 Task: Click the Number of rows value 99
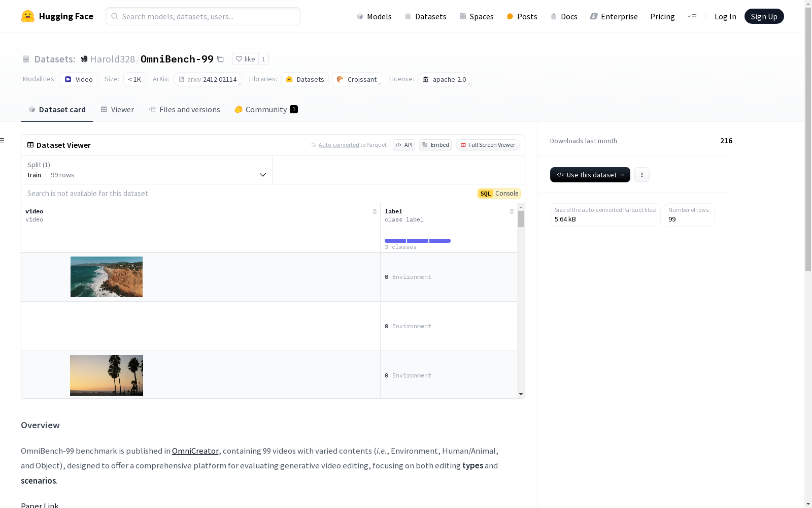[x=672, y=219]
